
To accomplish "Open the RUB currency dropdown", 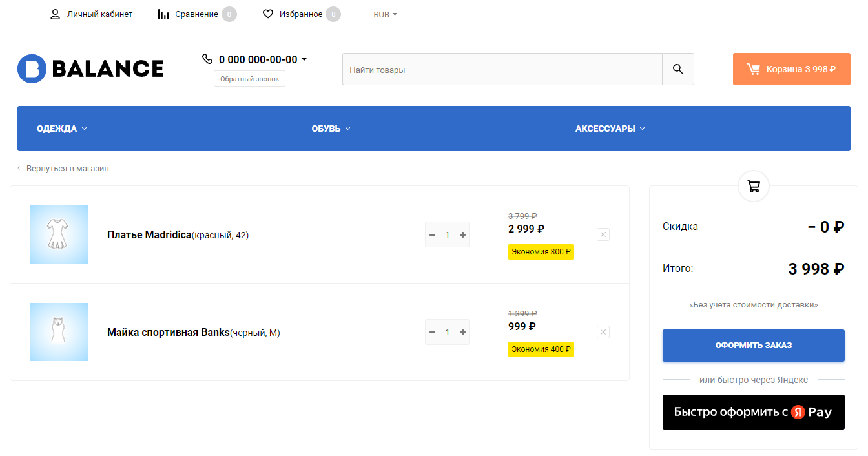I will (x=385, y=14).
